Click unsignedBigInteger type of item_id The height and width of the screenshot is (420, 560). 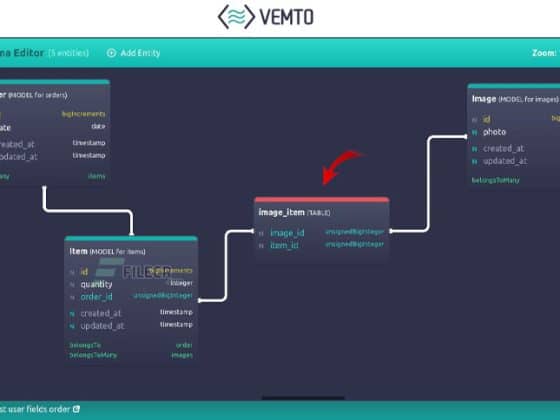(x=354, y=244)
